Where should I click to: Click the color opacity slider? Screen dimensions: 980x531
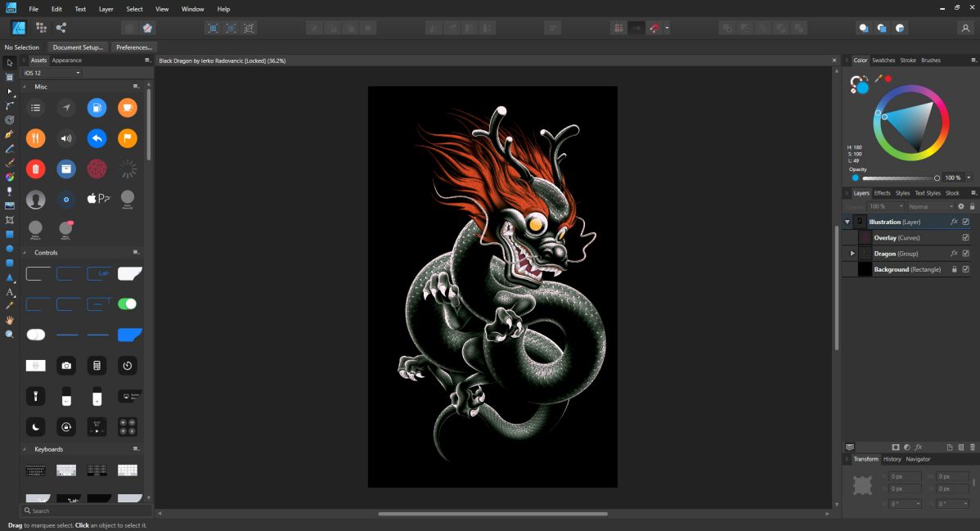pyautogui.click(x=901, y=178)
